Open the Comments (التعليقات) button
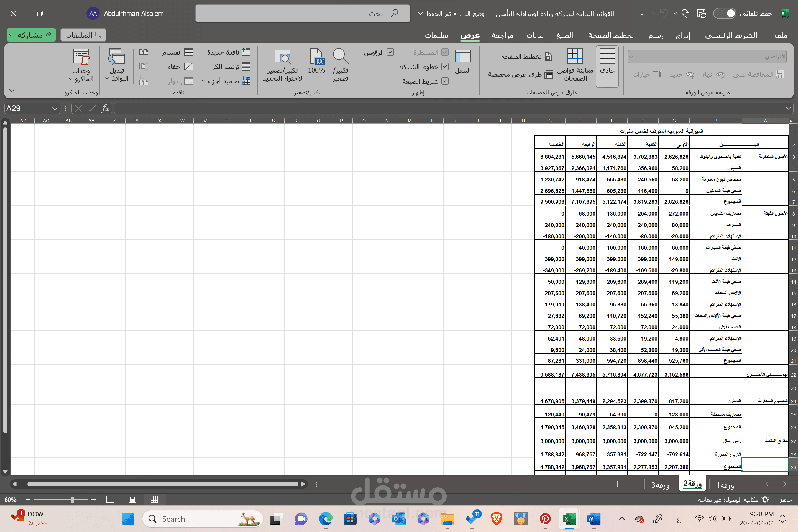The width and height of the screenshot is (798, 532). click(x=83, y=35)
